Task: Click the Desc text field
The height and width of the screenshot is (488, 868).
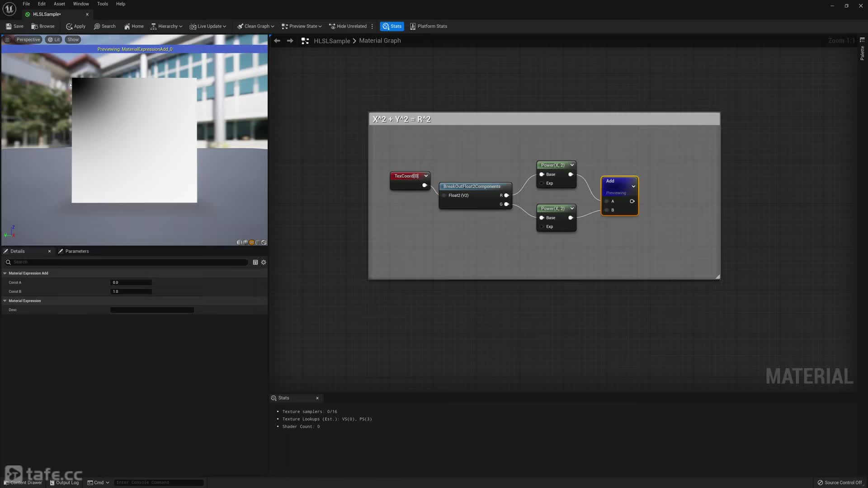Action: pos(152,310)
